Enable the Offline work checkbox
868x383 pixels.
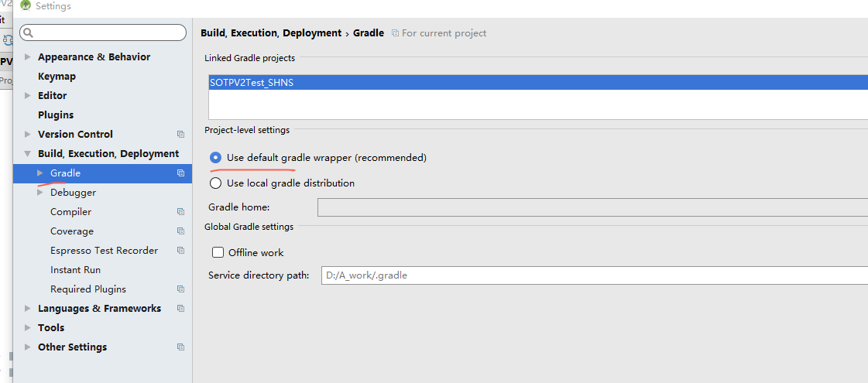tap(218, 253)
